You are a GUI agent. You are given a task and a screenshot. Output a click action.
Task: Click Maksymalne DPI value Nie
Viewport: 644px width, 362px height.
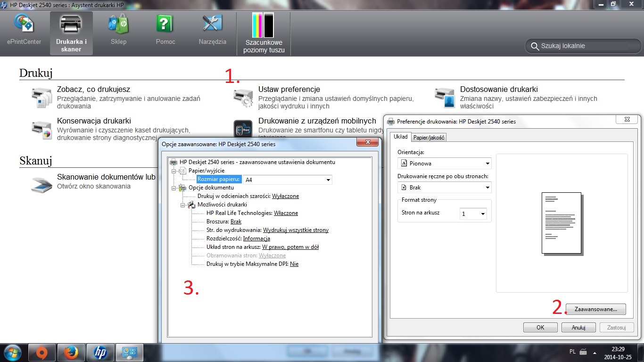tap(294, 264)
